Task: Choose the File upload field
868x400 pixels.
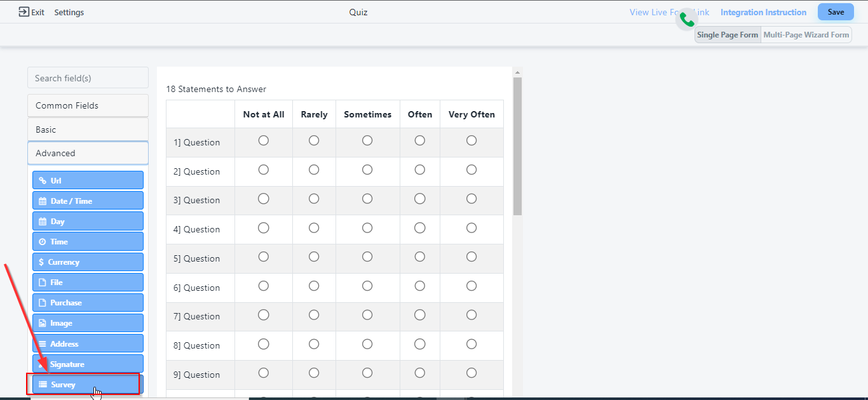Action: click(88, 283)
